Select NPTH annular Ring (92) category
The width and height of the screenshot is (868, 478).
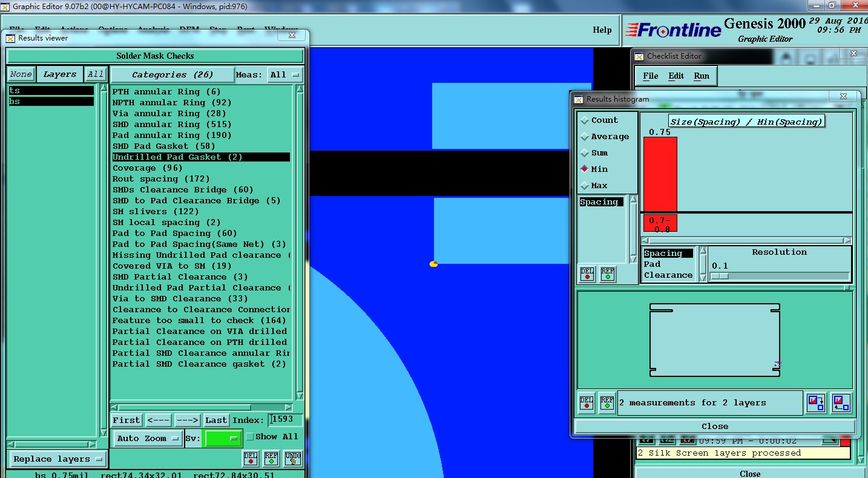[172, 103]
